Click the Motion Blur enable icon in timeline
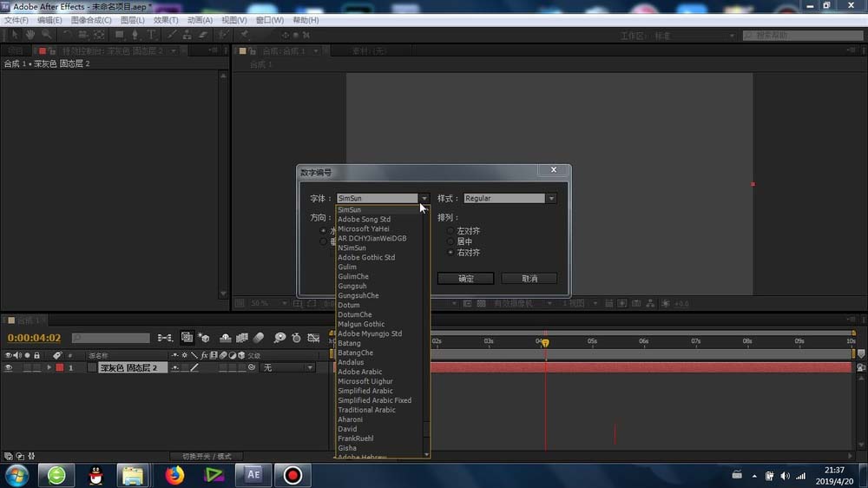868x488 pixels. (258, 338)
